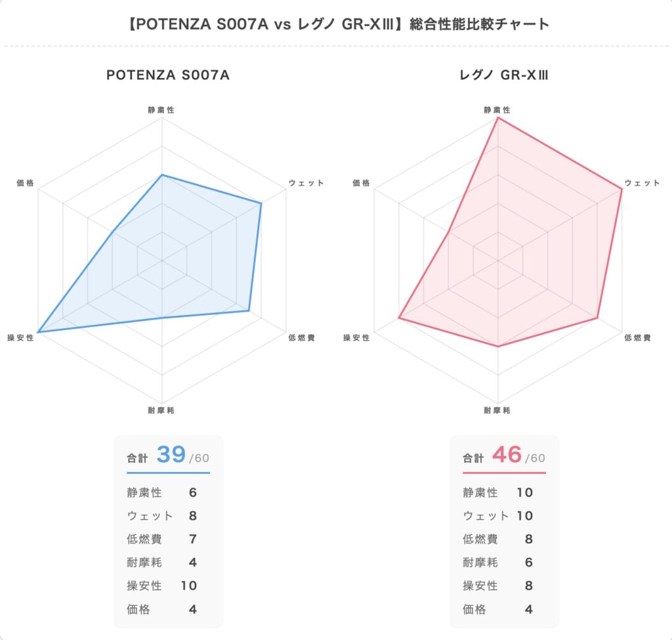This screenshot has height=640, width=672.
Task: Select the POTENZA S007A chart heading
Action: point(168,75)
